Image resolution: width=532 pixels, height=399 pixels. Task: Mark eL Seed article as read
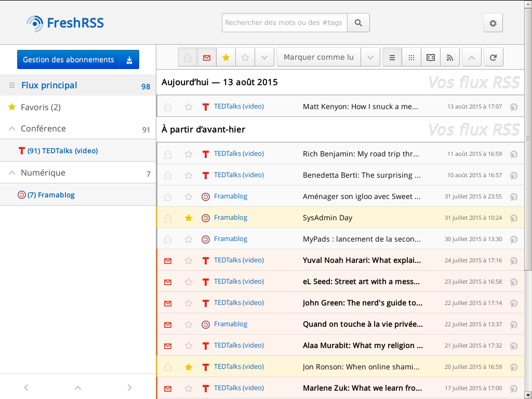[x=168, y=282]
